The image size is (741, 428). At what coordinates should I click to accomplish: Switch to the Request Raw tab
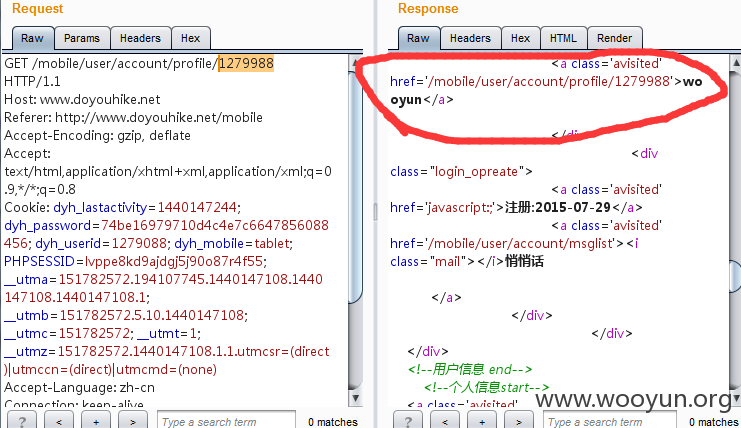click(32, 38)
